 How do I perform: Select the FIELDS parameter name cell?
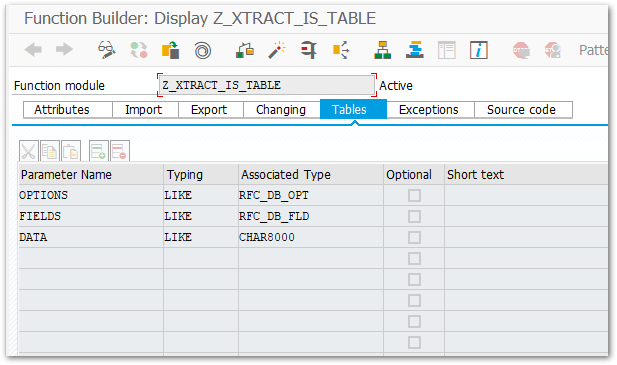91,216
